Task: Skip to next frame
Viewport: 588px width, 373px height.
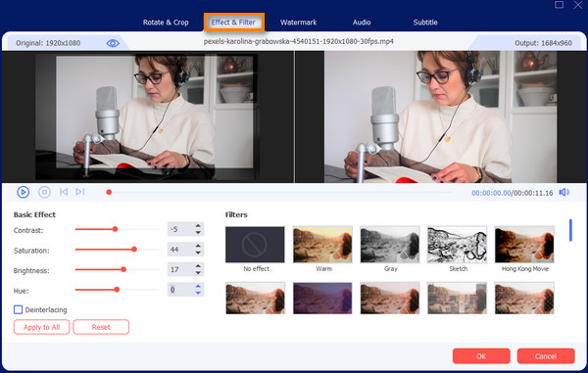Action: [80, 192]
